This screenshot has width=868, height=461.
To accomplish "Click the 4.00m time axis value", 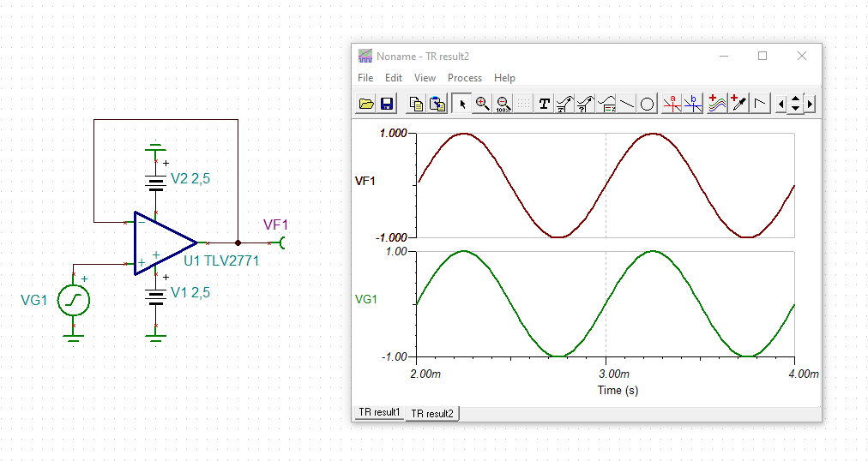I will [x=803, y=374].
